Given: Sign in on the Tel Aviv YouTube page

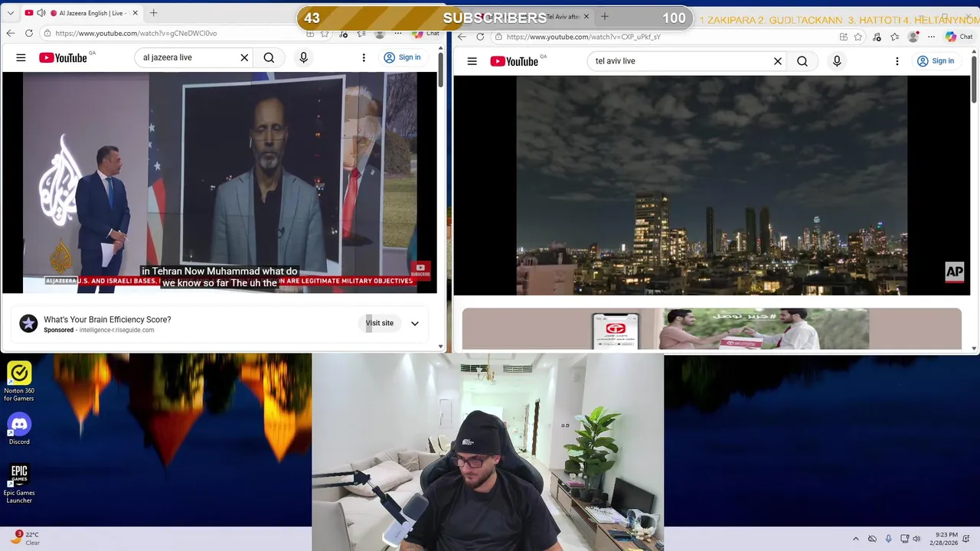Looking at the screenshot, I should (936, 61).
